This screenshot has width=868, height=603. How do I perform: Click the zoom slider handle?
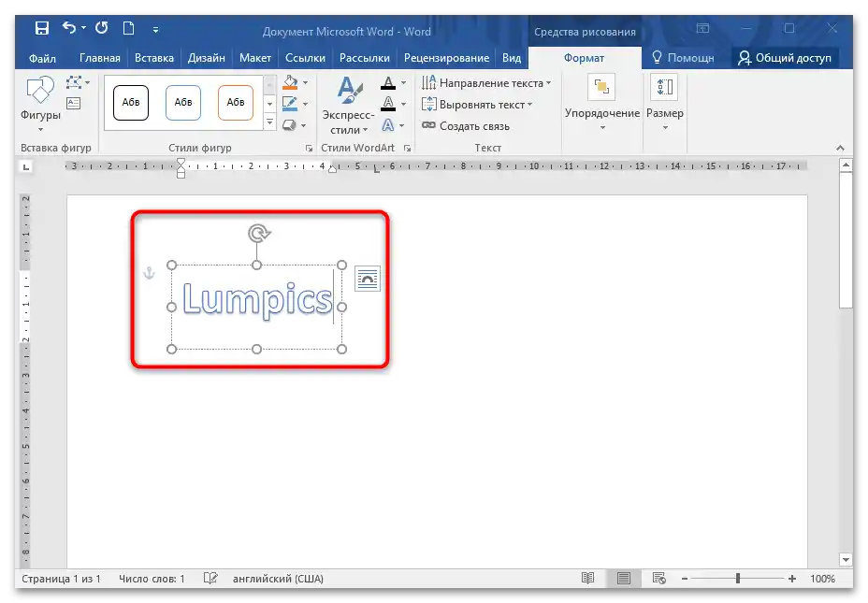click(738, 579)
